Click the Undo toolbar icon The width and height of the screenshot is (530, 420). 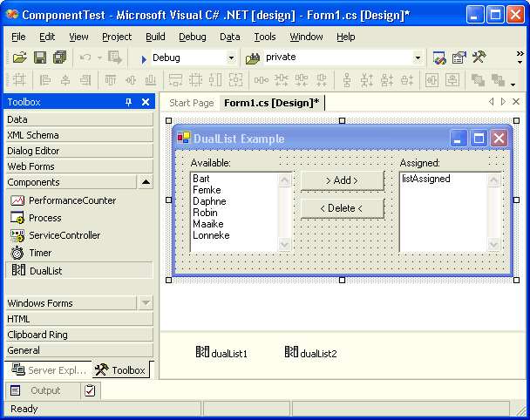(x=85, y=58)
